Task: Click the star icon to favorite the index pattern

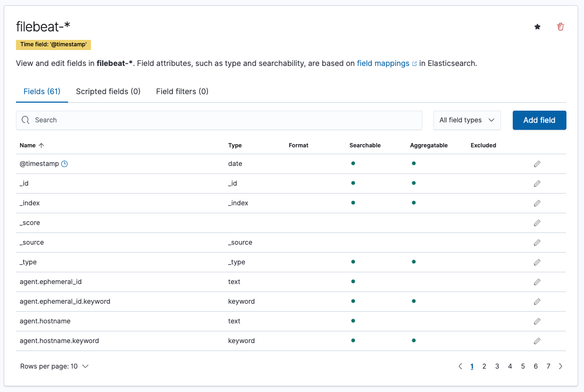Action: click(537, 26)
